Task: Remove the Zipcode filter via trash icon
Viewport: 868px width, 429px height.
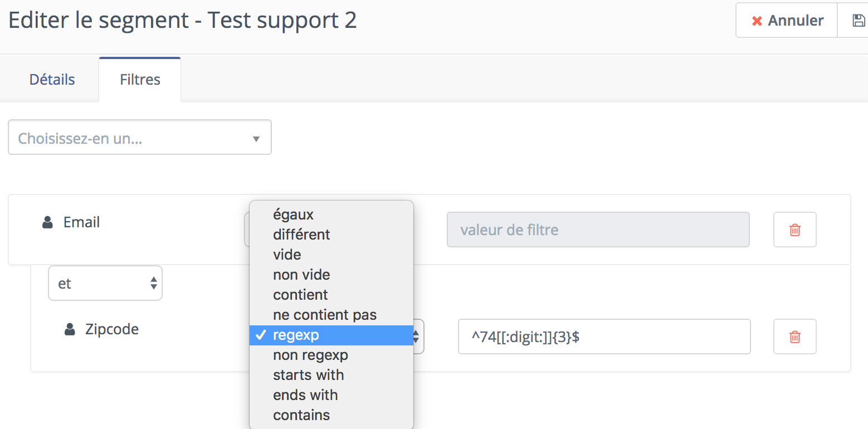Action: click(795, 337)
